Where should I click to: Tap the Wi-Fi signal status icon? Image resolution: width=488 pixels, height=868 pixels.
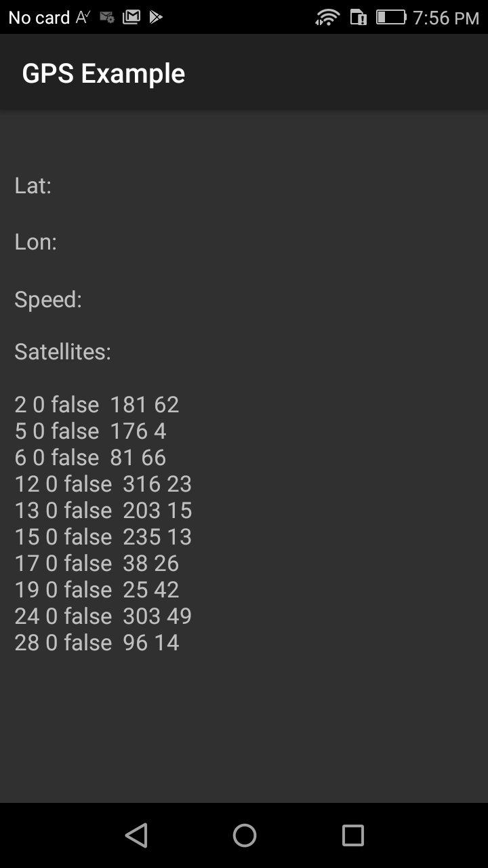[327, 18]
